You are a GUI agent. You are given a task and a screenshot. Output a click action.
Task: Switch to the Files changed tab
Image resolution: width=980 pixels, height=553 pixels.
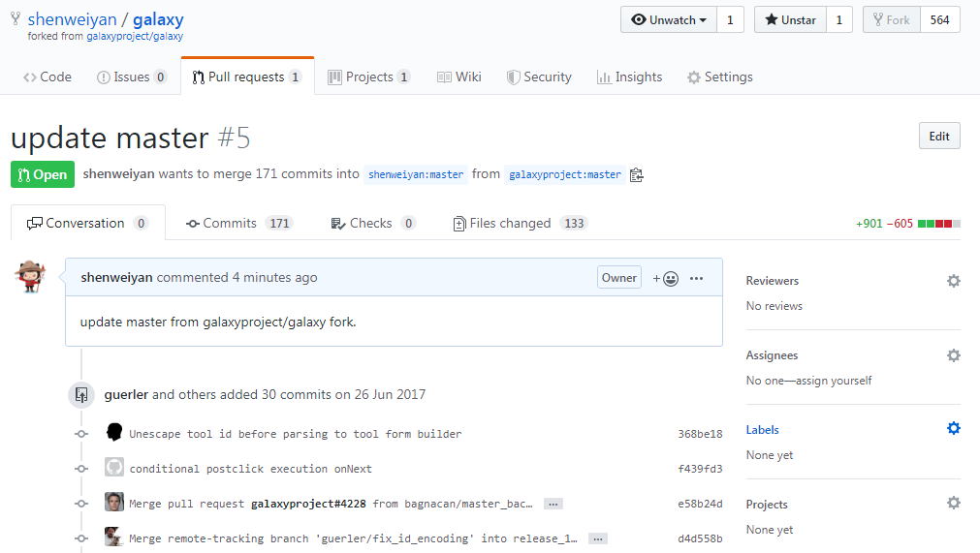[520, 223]
